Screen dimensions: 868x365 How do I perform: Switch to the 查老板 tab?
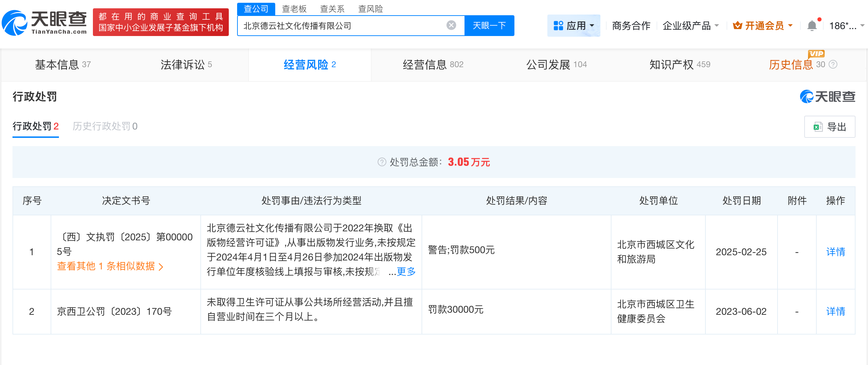point(294,9)
